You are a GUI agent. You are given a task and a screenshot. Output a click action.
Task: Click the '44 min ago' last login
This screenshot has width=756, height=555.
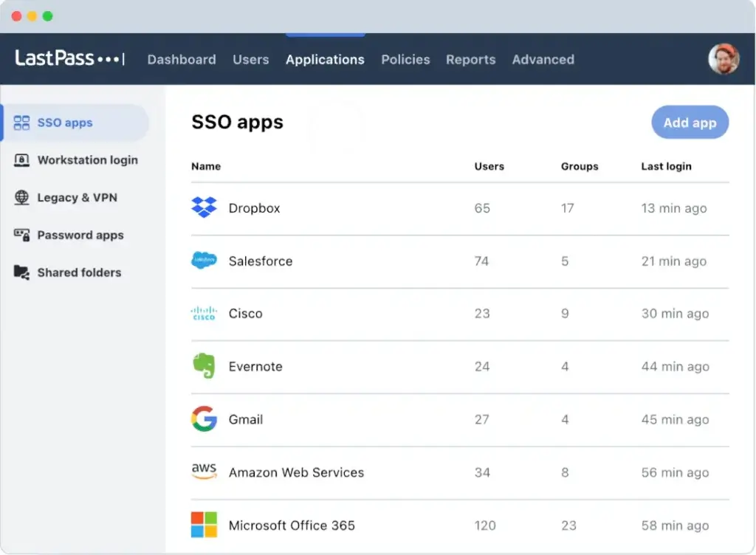coord(675,367)
